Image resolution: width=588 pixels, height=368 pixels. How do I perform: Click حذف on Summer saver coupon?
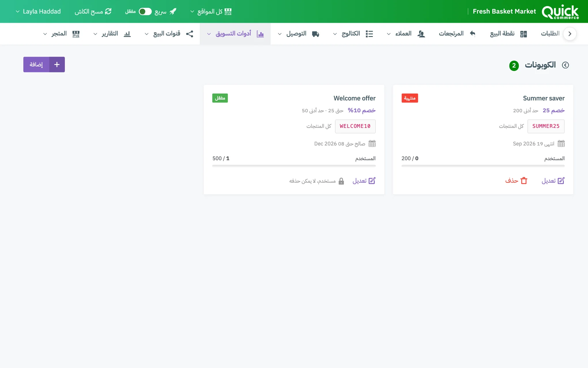516,181
